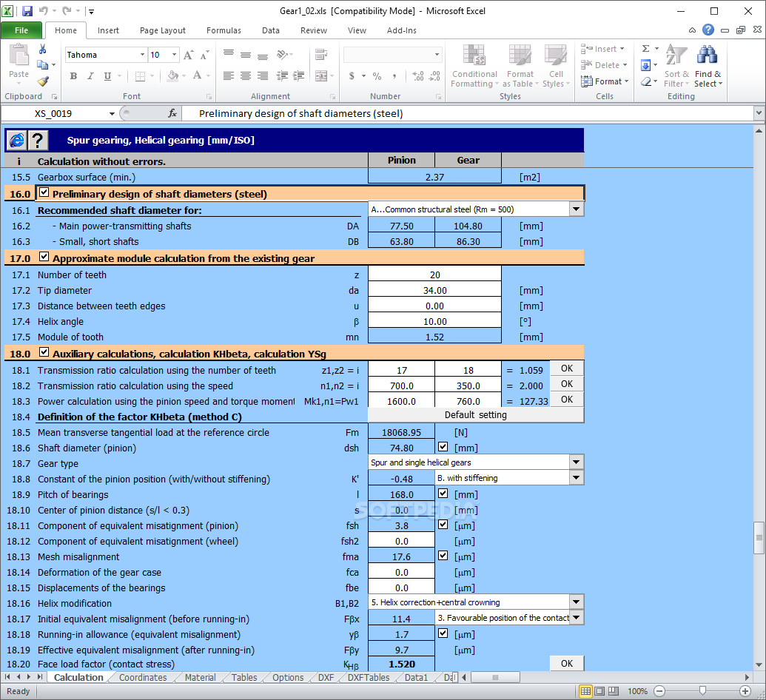This screenshot has height=700, width=766.
Task: Click the Number of teeth z input cell
Action: click(x=434, y=275)
